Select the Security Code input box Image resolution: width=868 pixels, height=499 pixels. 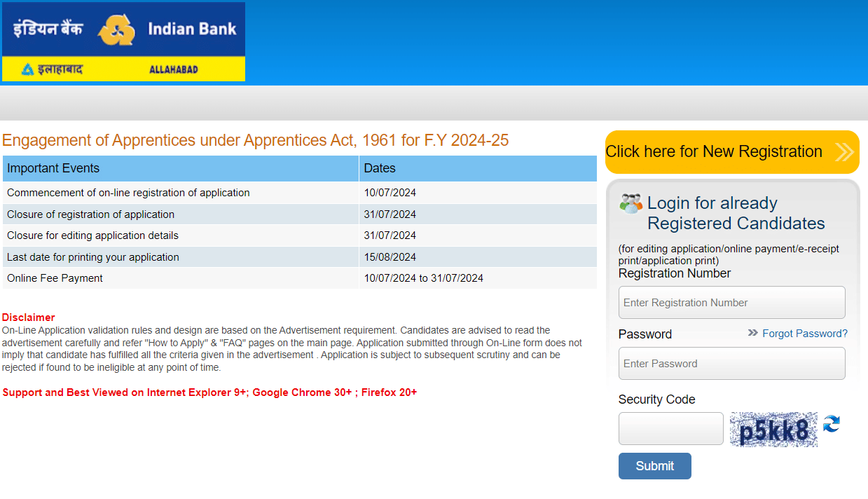pyautogui.click(x=670, y=428)
